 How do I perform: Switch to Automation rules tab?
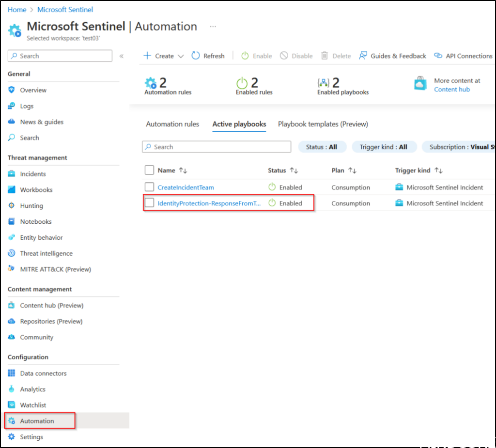tap(172, 124)
